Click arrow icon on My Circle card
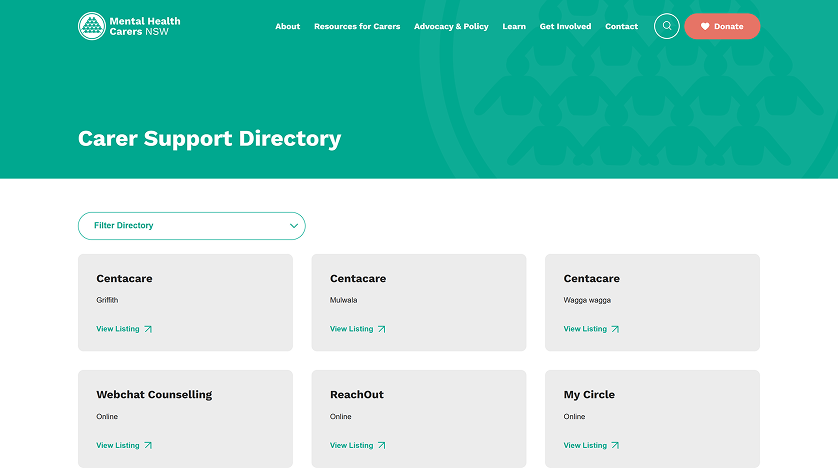The image size is (838, 471). pos(615,445)
